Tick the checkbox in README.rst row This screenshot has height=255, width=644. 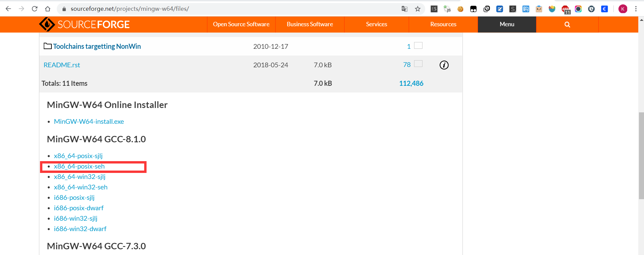(418, 64)
